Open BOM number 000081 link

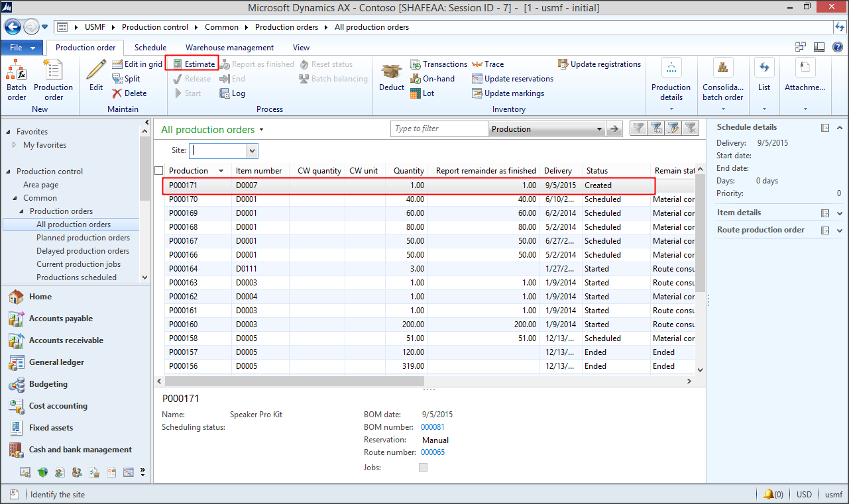click(x=433, y=427)
